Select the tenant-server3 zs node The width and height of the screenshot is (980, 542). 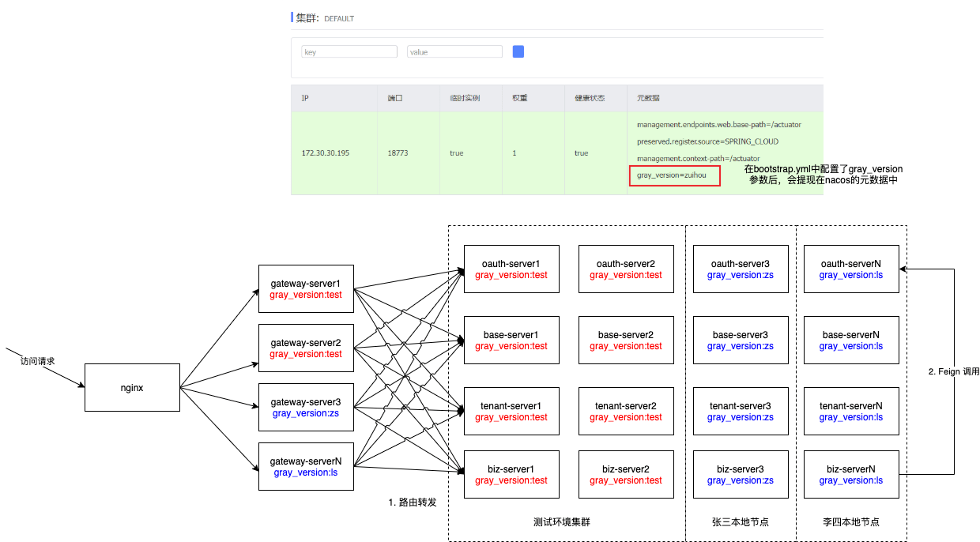tap(740, 411)
